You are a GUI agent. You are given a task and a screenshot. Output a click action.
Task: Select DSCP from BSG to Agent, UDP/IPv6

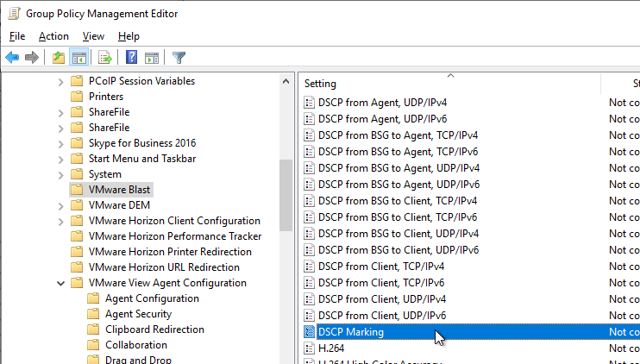pyautogui.click(x=398, y=184)
